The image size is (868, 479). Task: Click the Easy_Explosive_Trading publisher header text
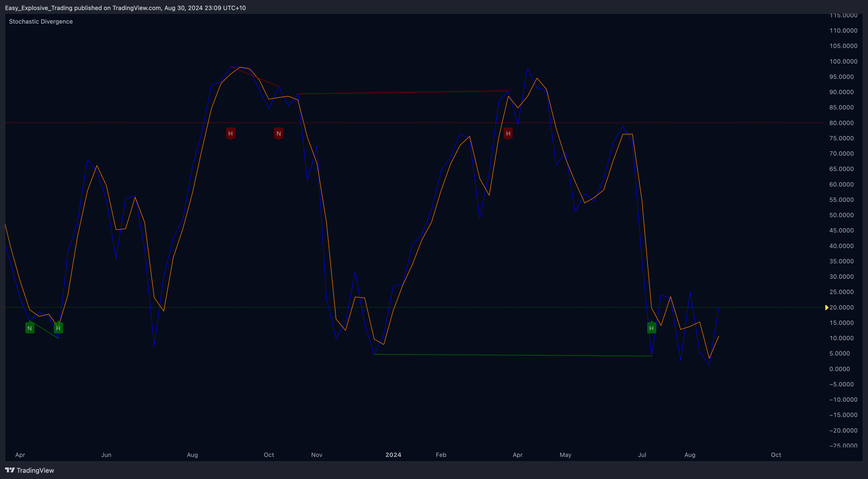click(x=125, y=8)
